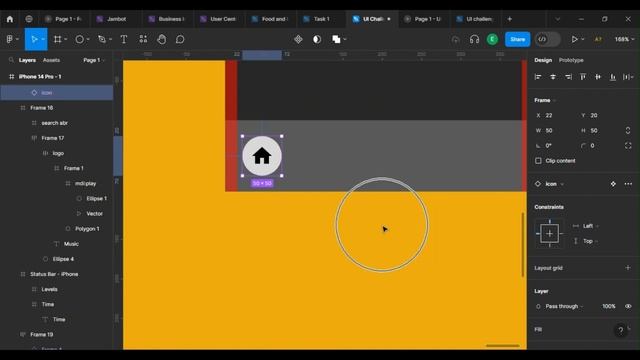
Task: Toggle constrain proportions lock
Action: click(x=628, y=131)
